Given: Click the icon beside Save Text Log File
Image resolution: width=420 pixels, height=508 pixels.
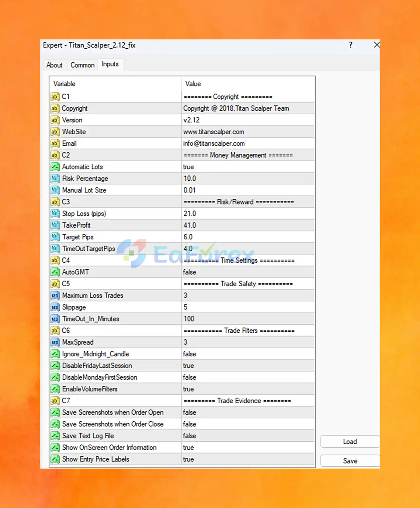Looking at the screenshot, I should [x=55, y=436].
